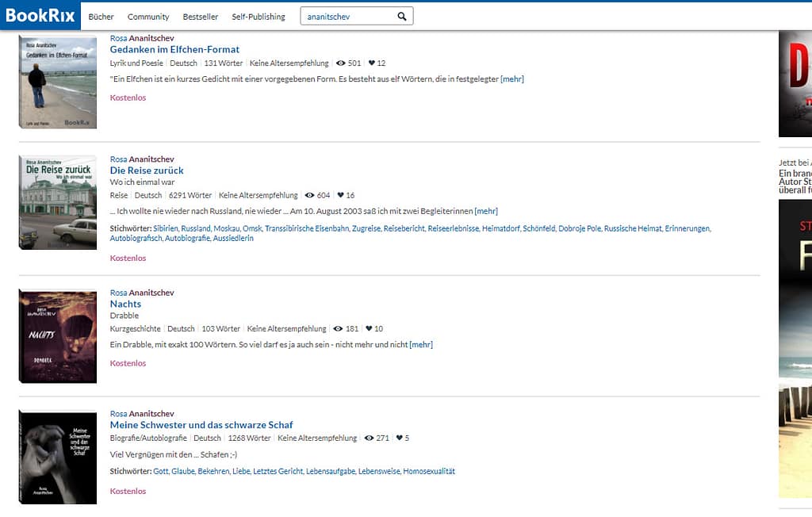The height and width of the screenshot is (517, 812).
Task: Click the heart icon for Nachts
Action: tap(369, 329)
